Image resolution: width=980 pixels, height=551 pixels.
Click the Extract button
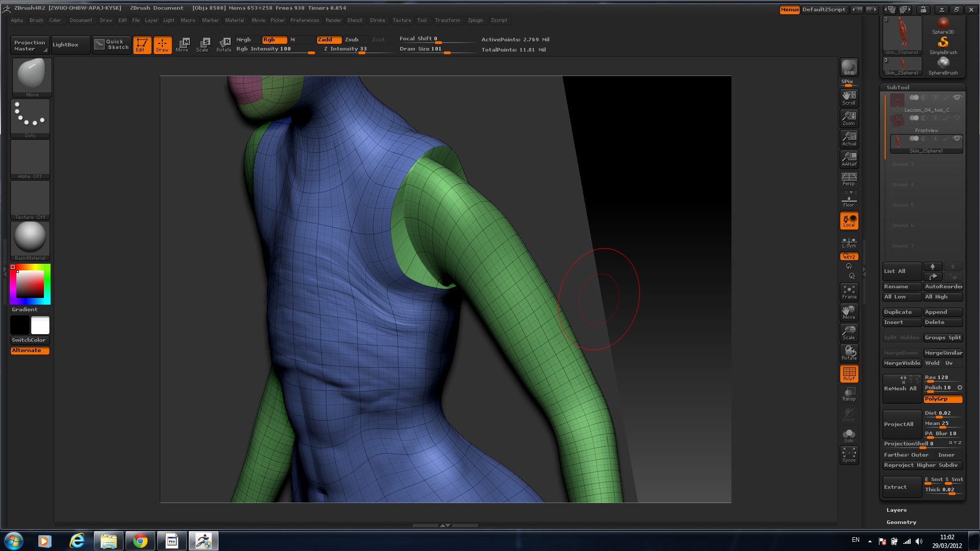901,487
